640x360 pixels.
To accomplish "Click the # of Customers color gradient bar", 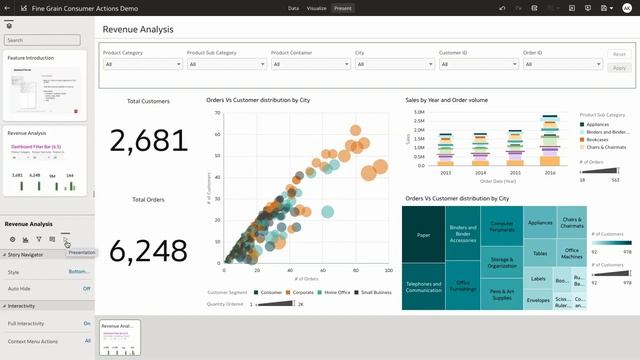I will point(612,243).
